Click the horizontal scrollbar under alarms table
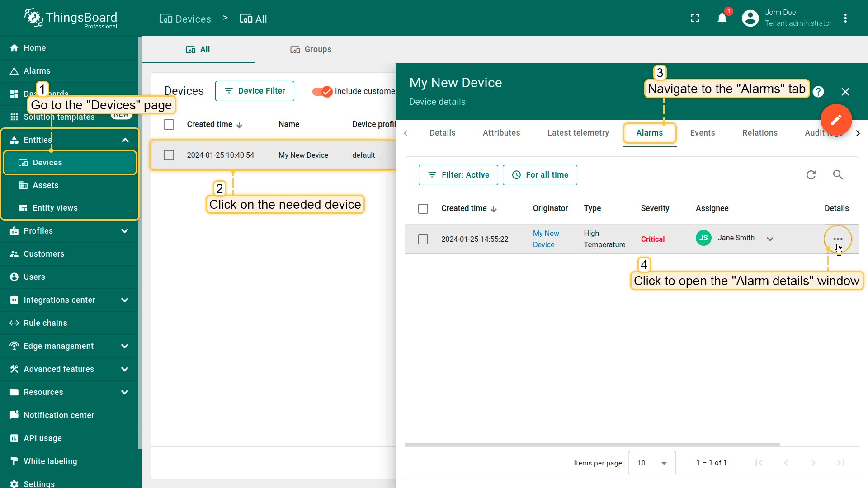868x488 pixels. pyautogui.click(x=592, y=445)
